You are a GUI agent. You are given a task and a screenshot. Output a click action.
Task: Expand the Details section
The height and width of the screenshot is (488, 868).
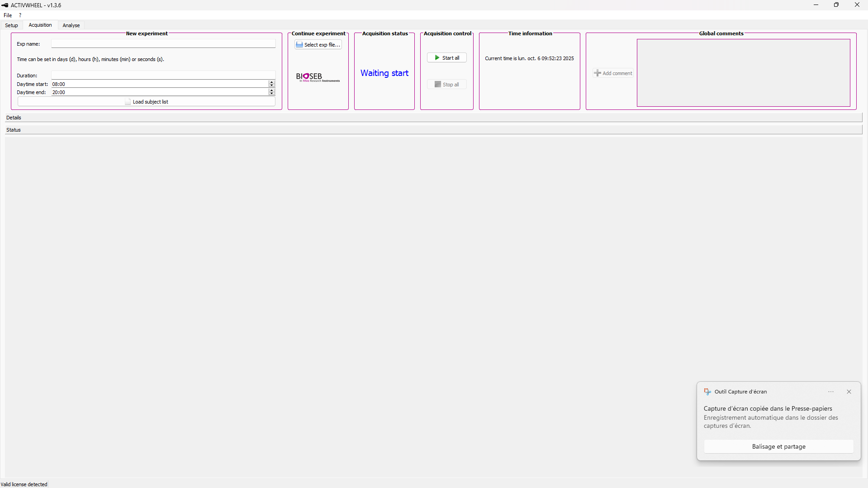[x=14, y=118]
